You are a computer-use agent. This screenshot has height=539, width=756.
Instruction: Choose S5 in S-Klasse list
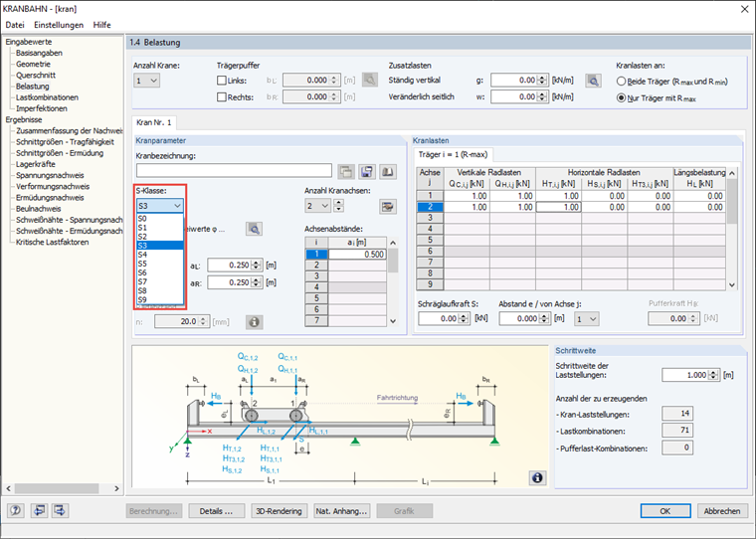coord(159,264)
